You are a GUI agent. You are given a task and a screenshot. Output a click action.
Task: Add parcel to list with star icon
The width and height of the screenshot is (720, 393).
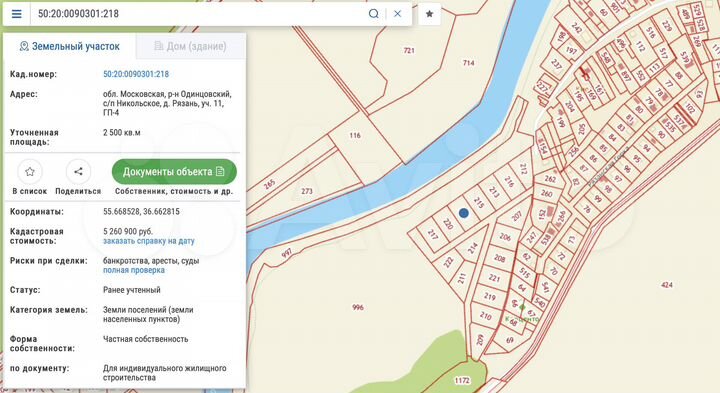[x=30, y=172]
